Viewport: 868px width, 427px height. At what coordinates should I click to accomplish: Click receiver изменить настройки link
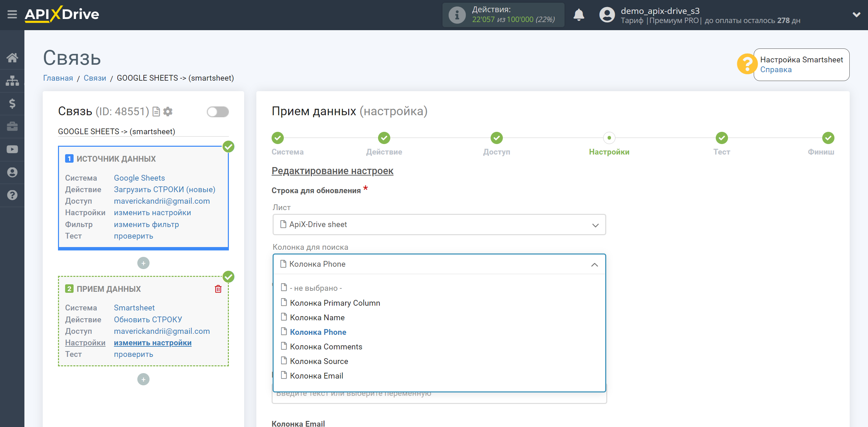(153, 343)
